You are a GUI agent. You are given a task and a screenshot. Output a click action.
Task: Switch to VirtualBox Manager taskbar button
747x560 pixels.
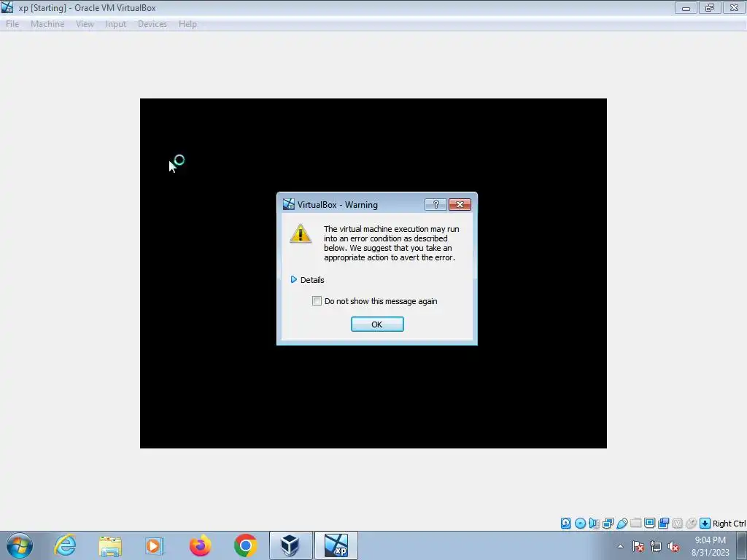coord(290,545)
